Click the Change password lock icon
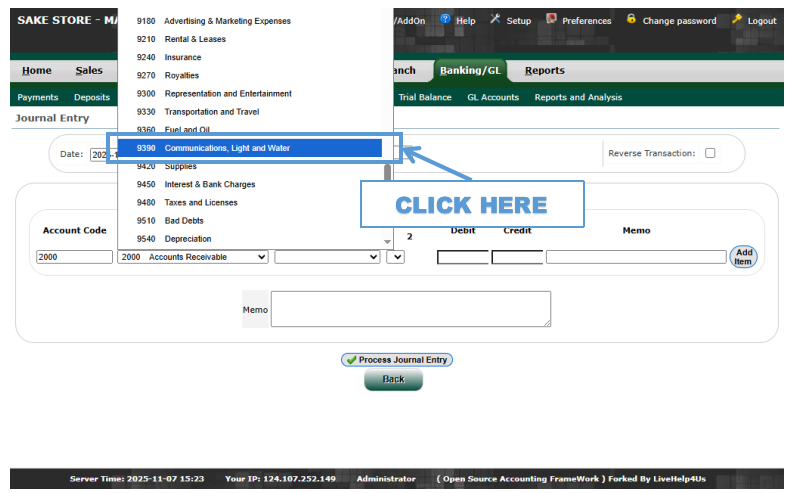790x493 pixels. 631,20
